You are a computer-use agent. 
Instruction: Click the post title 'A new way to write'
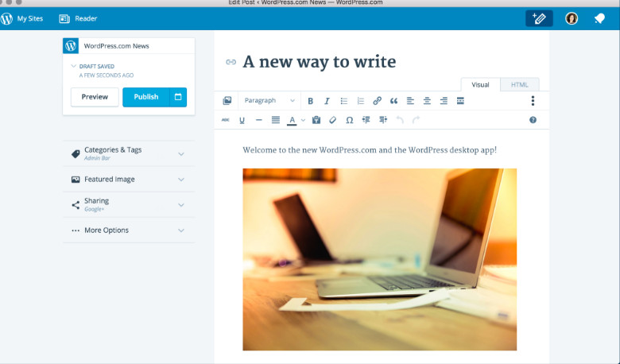[320, 62]
